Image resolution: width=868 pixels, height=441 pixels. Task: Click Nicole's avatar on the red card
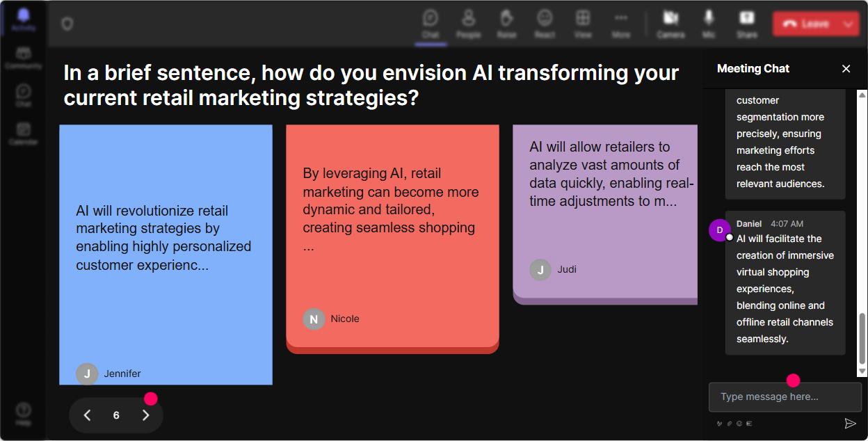click(x=314, y=319)
